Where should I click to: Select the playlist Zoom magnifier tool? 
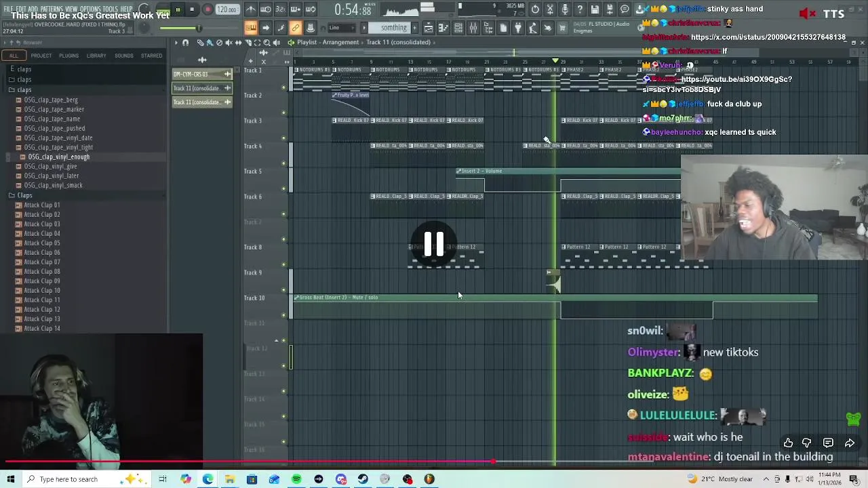[267, 43]
